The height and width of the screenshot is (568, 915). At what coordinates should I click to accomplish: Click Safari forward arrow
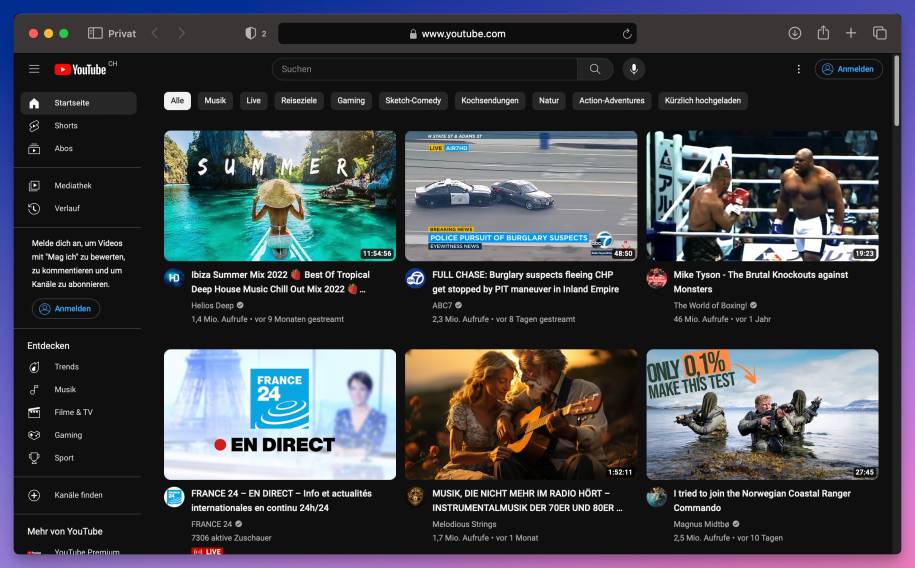181,33
